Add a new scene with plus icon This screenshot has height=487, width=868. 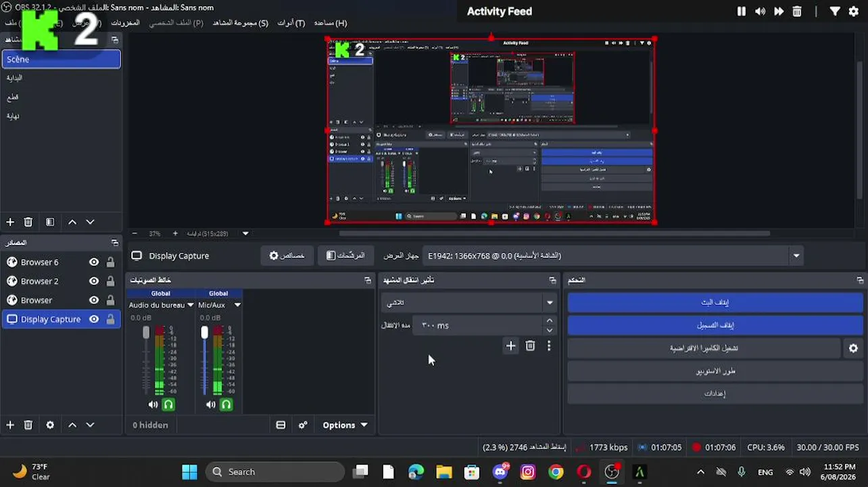click(x=10, y=222)
